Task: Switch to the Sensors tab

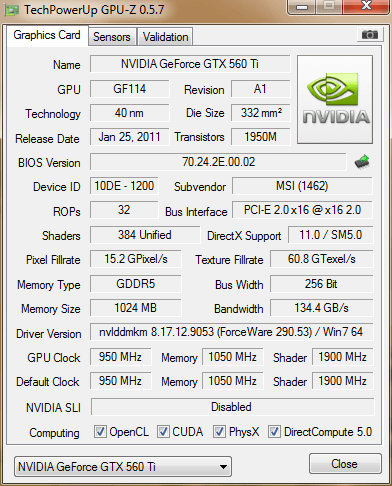Action: [x=112, y=37]
